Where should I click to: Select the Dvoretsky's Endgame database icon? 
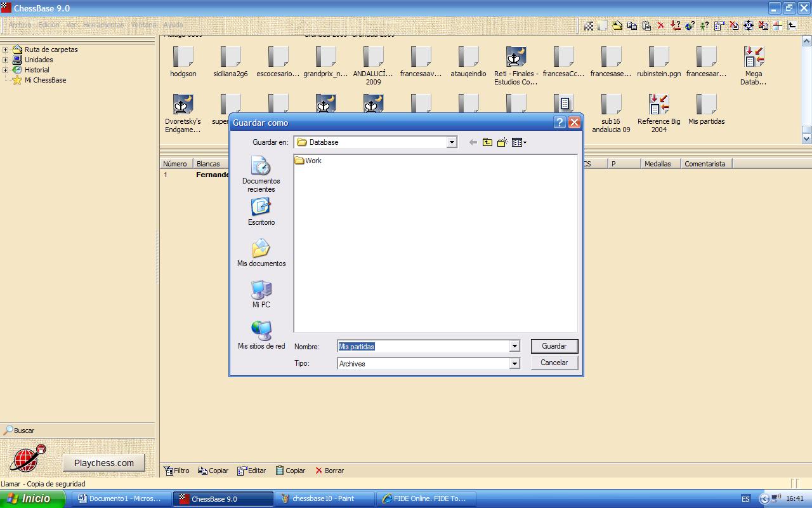[x=183, y=104]
